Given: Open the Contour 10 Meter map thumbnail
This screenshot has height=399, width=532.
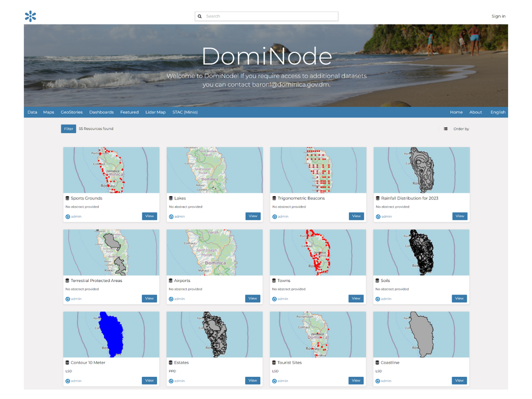Looking at the screenshot, I should 111,335.
